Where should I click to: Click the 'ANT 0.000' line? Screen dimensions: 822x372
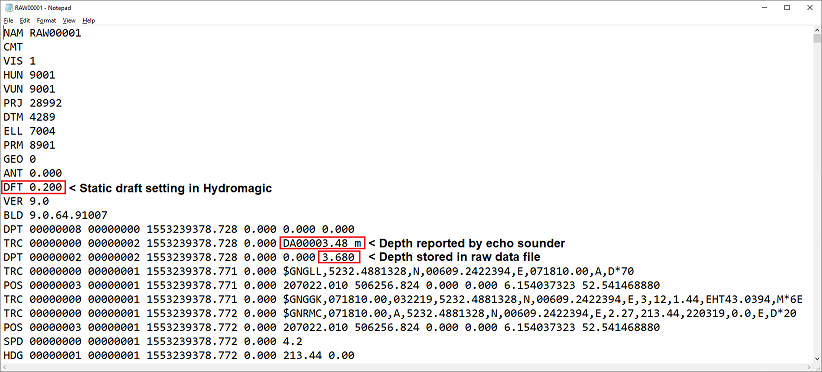(33, 173)
